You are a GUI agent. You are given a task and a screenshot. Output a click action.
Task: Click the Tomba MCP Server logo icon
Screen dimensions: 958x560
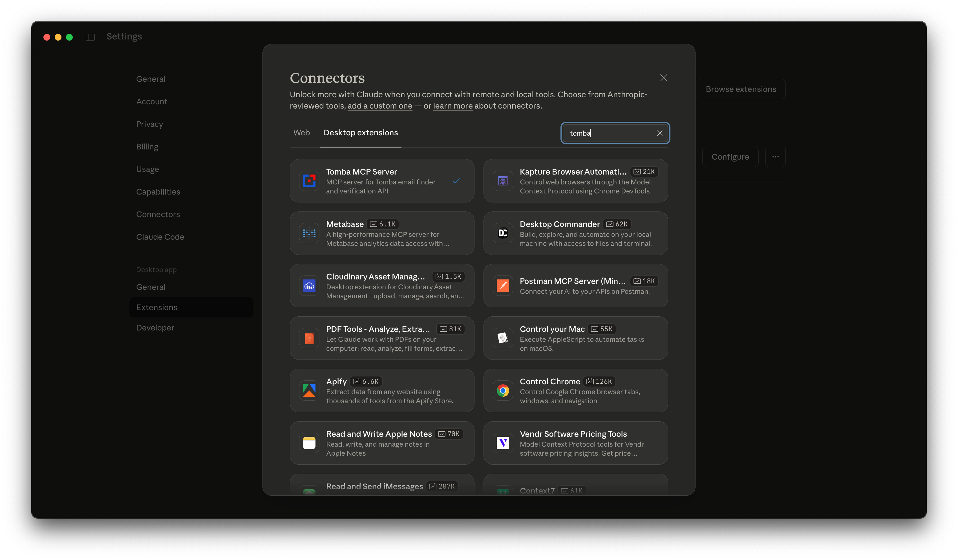pyautogui.click(x=309, y=180)
